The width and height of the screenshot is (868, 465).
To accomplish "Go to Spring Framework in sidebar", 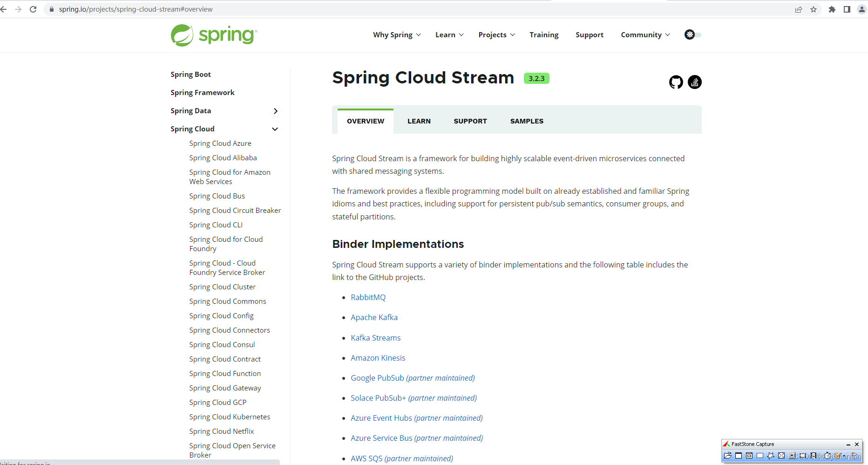I will [x=203, y=93].
